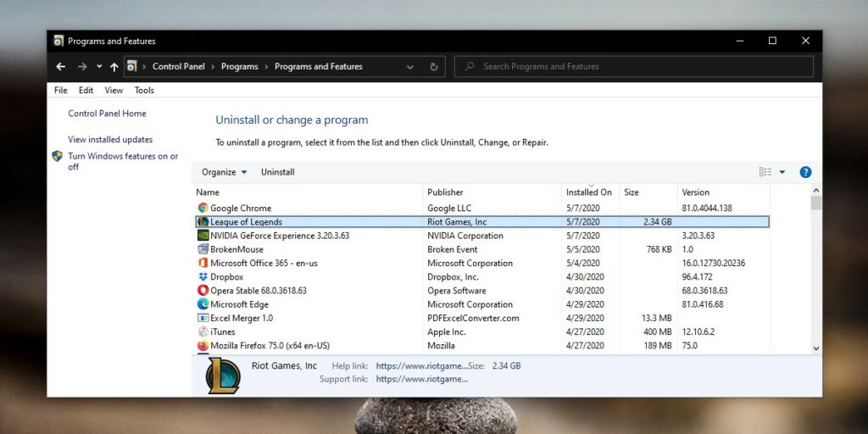The image size is (868, 434).
Task: Click the address bar Control Panel icon
Action: (x=131, y=66)
